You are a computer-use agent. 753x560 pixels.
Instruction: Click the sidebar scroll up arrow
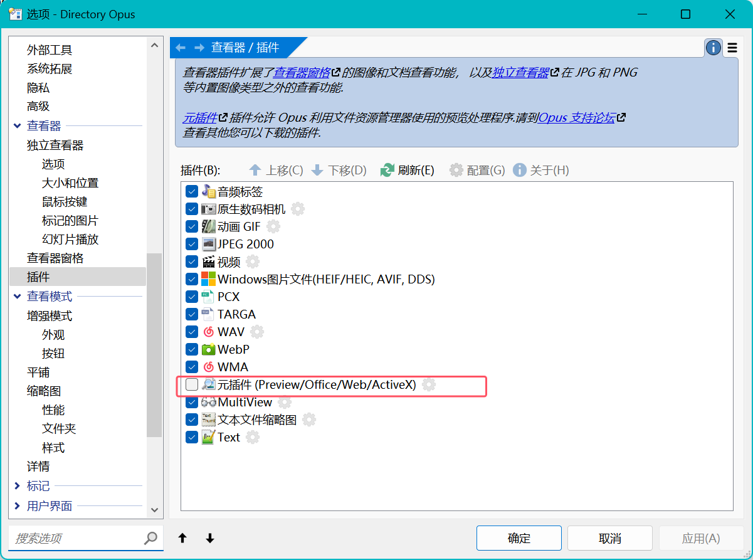154,45
